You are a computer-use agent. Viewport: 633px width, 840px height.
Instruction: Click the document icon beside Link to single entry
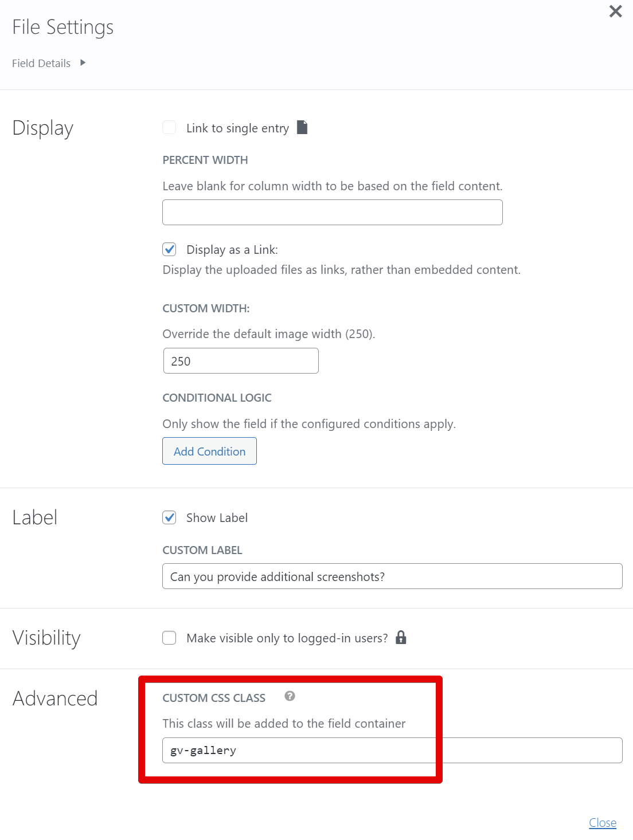tap(302, 127)
